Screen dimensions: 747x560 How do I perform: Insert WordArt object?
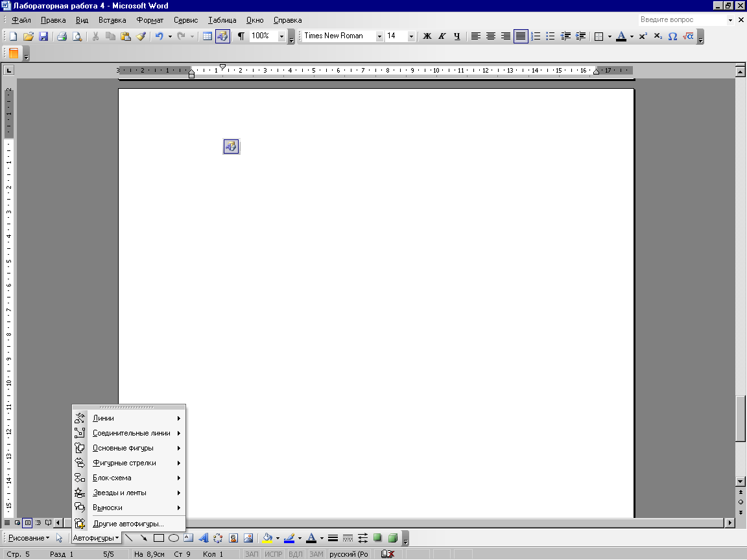[204, 538]
